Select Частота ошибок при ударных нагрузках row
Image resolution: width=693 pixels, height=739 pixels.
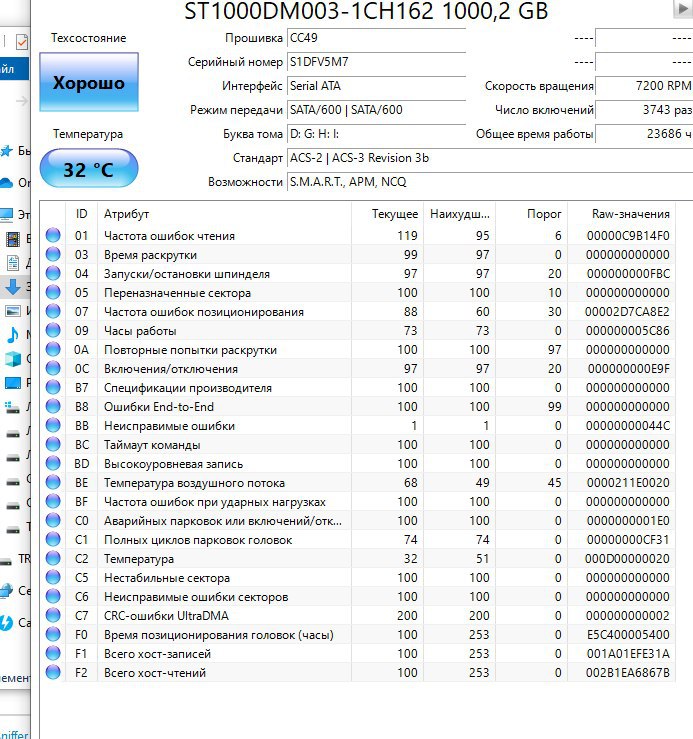pos(357,501)
